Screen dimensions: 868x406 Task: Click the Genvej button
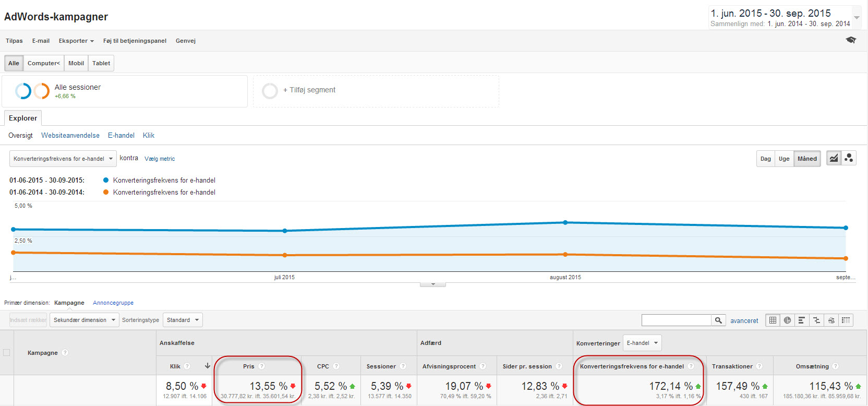(x=186, y=41)
